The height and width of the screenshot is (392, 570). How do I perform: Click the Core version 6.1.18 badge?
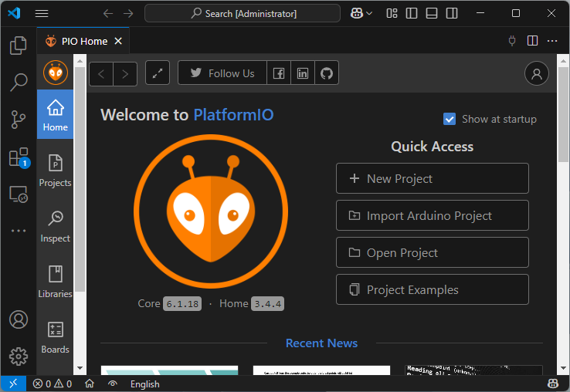pyautogui.click(x=182, y=304)
